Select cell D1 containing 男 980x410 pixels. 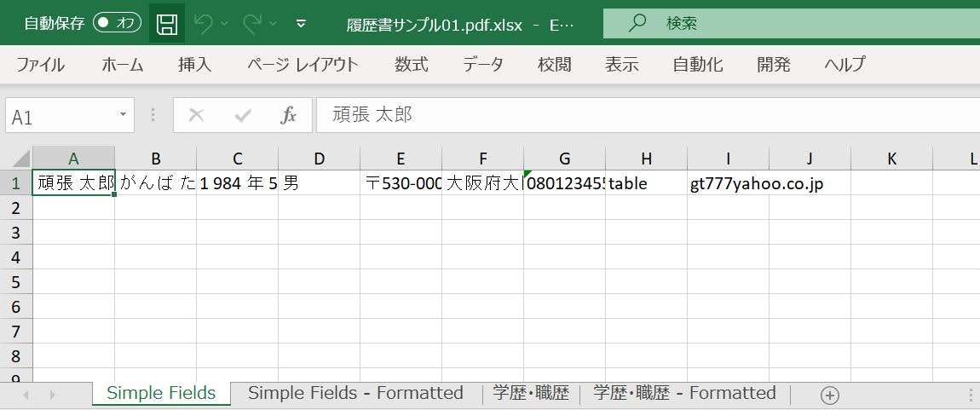coord(320,183)
